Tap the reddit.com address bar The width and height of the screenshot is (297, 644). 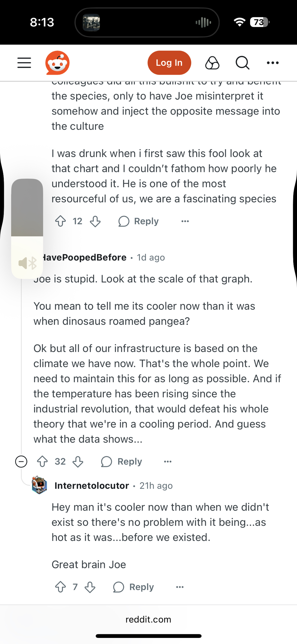click(148, 620)
